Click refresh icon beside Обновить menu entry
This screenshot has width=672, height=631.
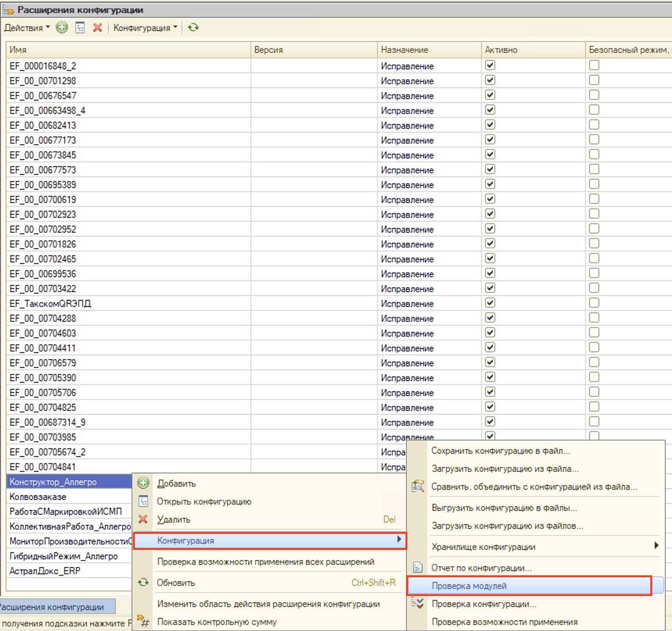click(143, 583)
